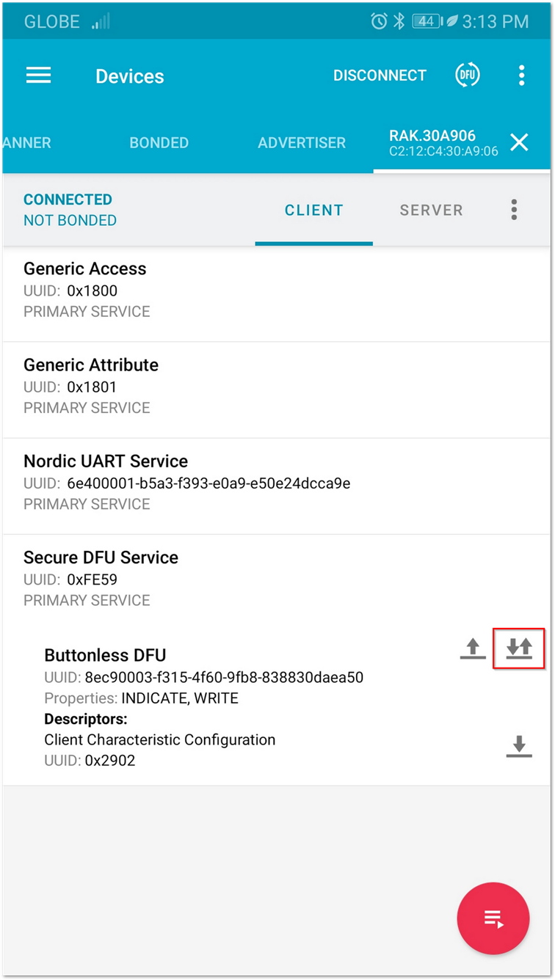555x980 pixels.
Task: Close the RAK.30A906 device tab
Action: click(519, 142)
